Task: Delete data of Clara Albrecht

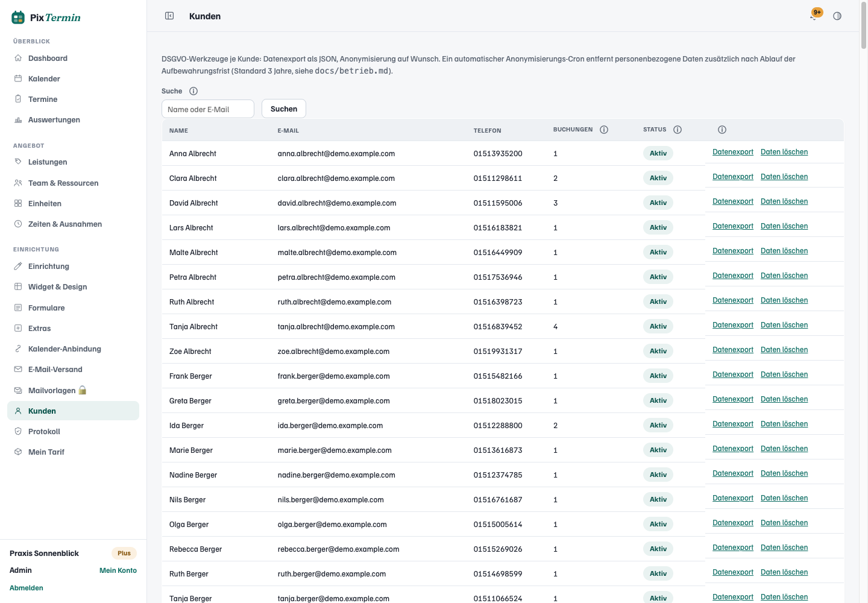Action: pos(784,177)
